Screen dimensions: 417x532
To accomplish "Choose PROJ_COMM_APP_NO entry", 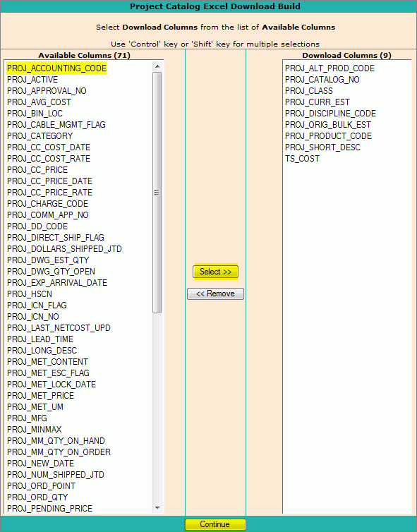I will click(x=48, y=215).
